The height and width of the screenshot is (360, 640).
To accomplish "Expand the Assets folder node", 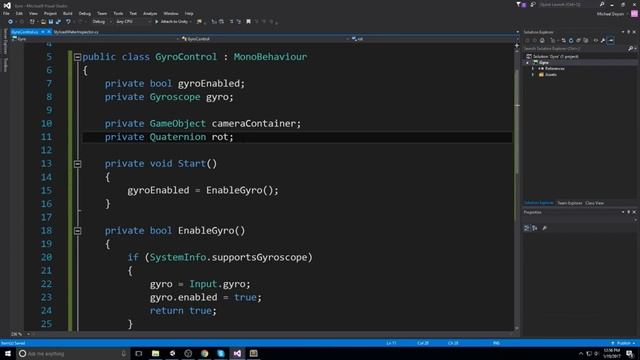I will click(x=533, y=75).
